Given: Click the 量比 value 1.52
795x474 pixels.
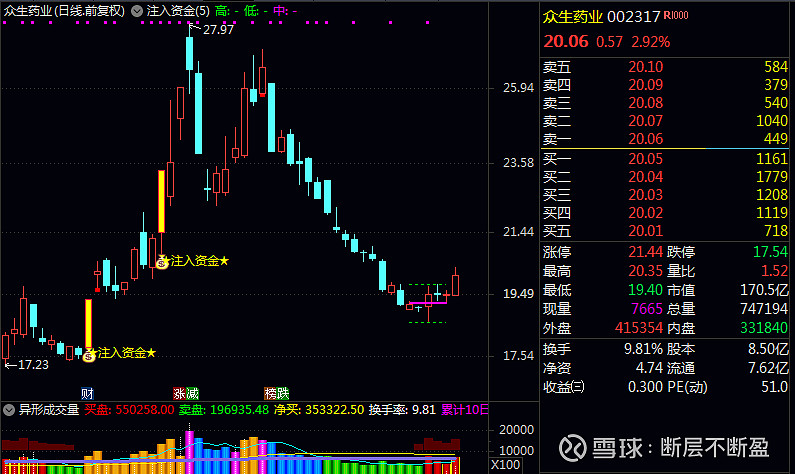Looking at the screenshot, I should coord(774,271).
